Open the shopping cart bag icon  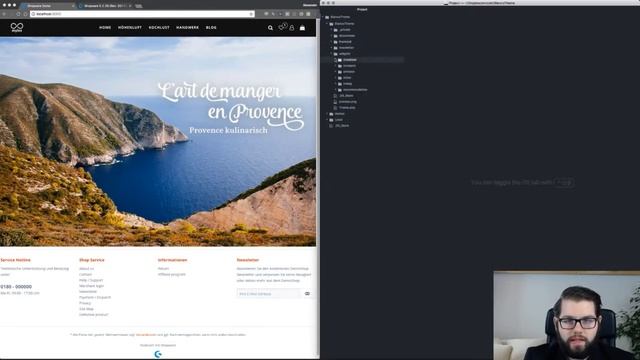(302, 28)
